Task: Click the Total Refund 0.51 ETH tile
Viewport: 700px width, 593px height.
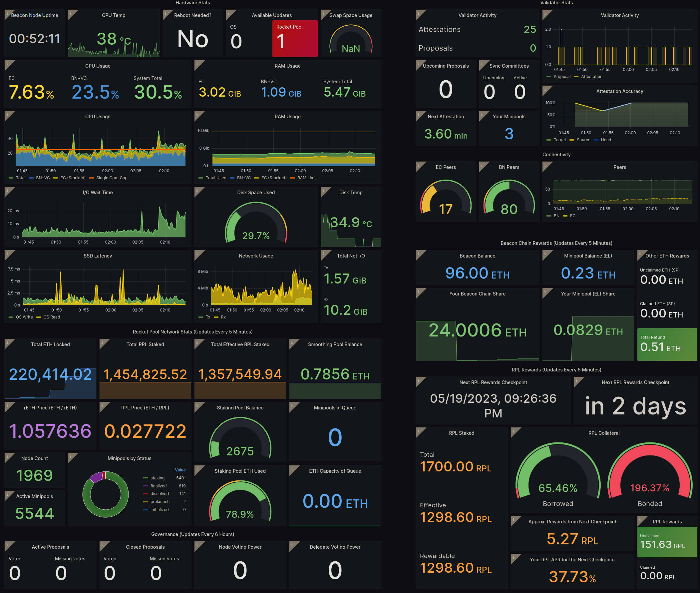Action: [667, 344]
